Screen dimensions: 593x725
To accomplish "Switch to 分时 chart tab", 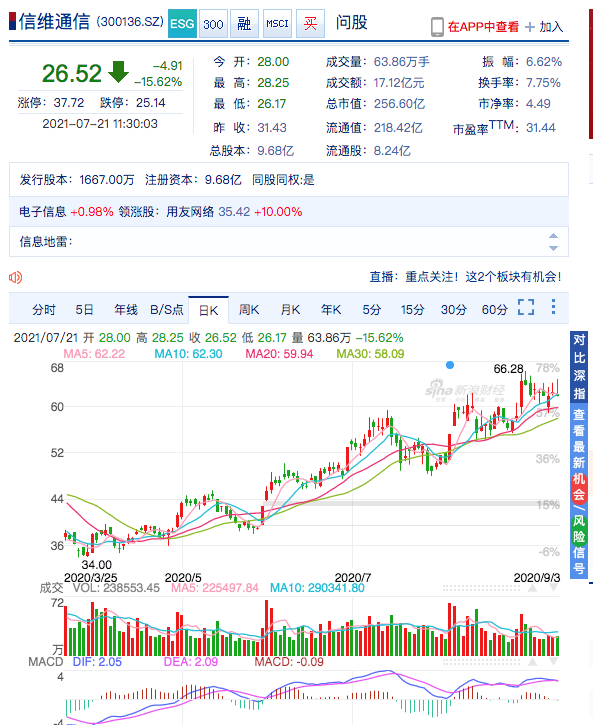I will coord(44,309).
